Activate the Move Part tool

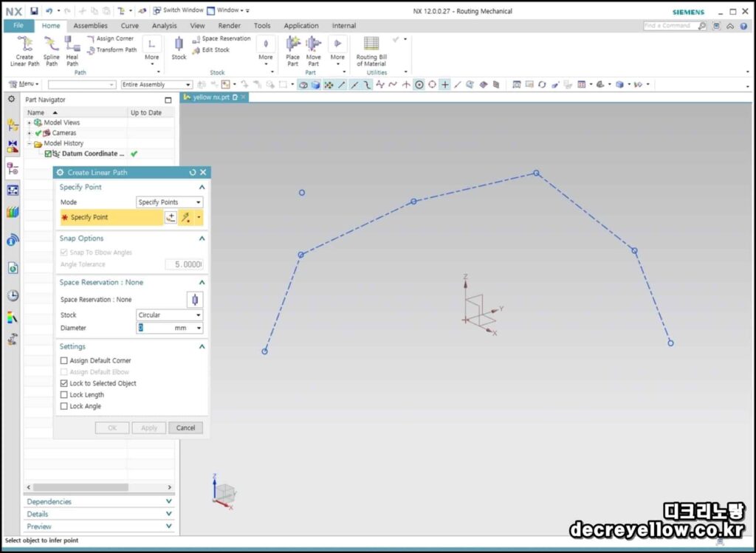pos(313,51)
